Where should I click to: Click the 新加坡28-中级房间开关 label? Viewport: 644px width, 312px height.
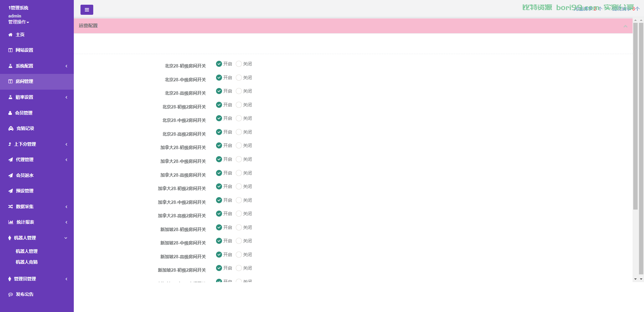(x=183, y=243)
